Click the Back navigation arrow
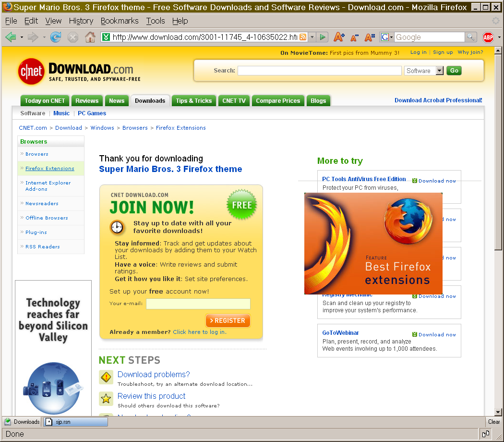504x442 pixels. 11,37
